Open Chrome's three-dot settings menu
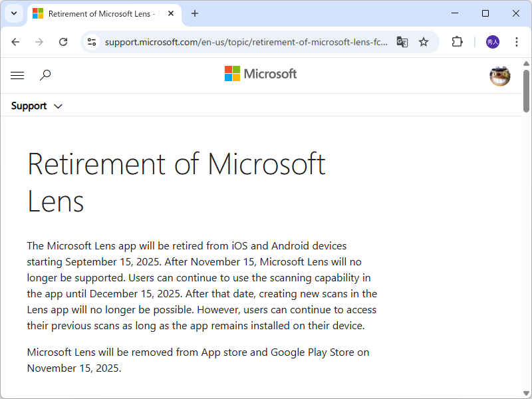 tap(517, 41)
